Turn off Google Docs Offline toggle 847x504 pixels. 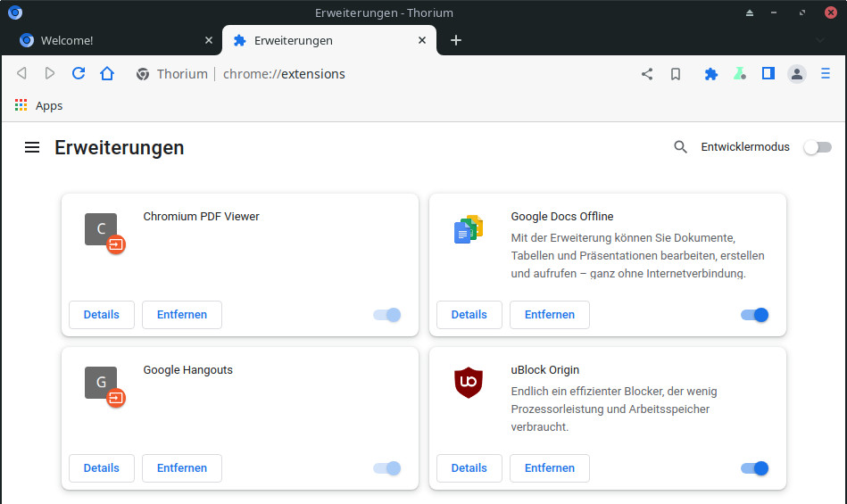[755, 315]
